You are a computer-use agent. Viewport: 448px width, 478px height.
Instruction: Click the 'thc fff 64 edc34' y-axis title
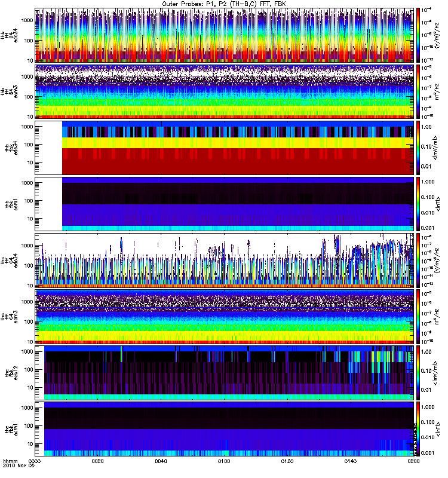[9, 261]
